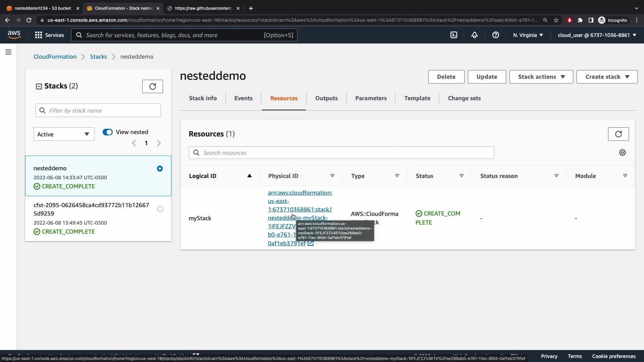Screen dimensions: 644x362
Task: Switch to the Template tab
Action: [417, 98]
